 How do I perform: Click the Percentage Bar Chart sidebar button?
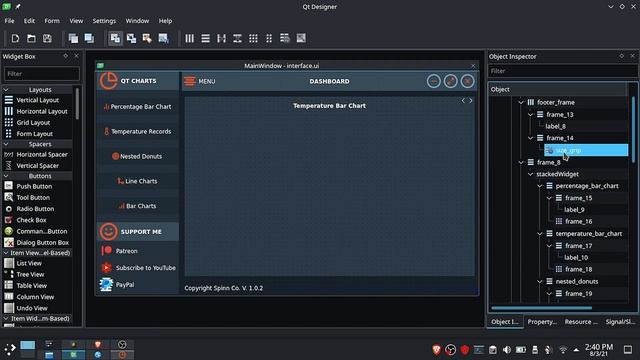tap(138, 107)
